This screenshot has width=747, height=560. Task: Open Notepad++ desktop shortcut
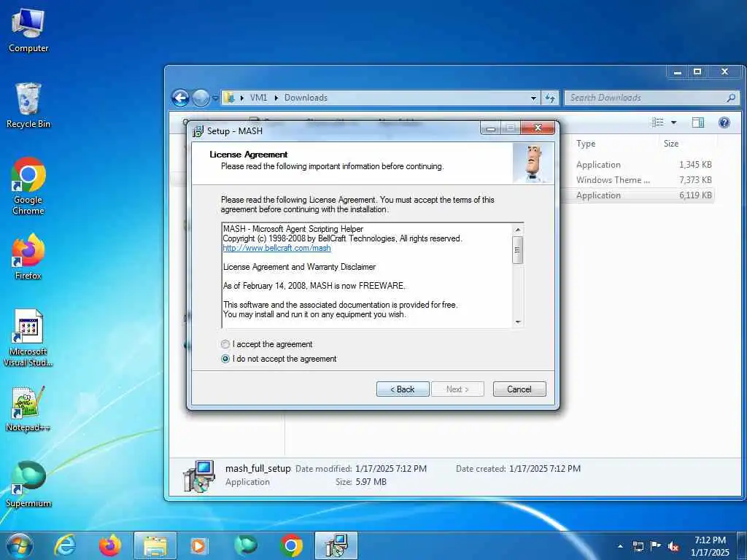[28, 408]
